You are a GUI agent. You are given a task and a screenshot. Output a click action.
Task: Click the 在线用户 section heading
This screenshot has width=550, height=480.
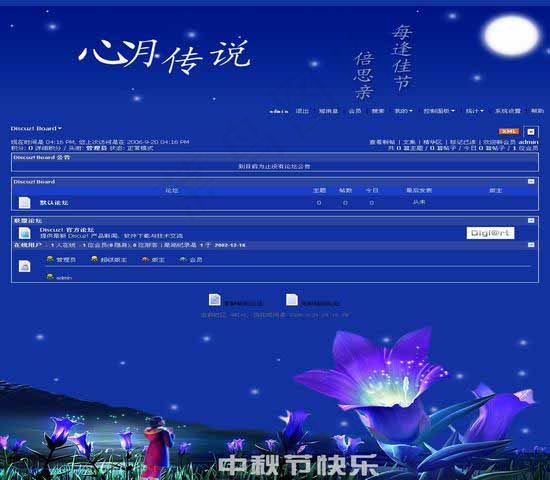28,245
